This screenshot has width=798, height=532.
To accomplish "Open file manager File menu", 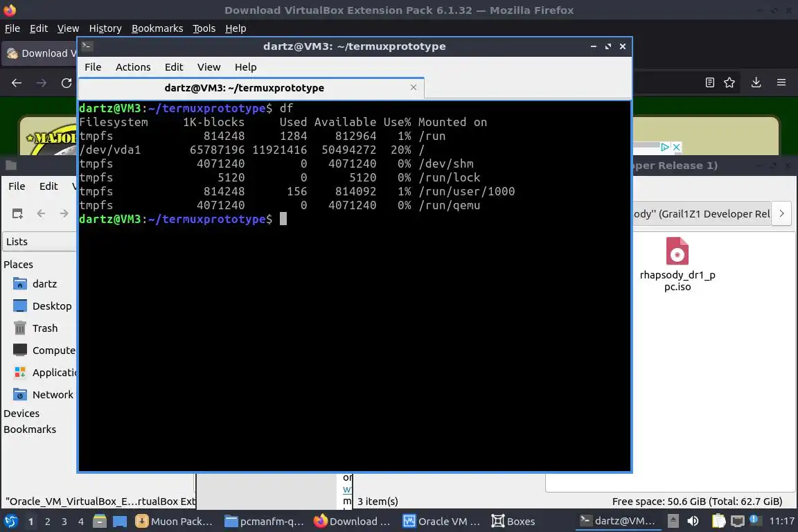I will (x=17, y=186).
